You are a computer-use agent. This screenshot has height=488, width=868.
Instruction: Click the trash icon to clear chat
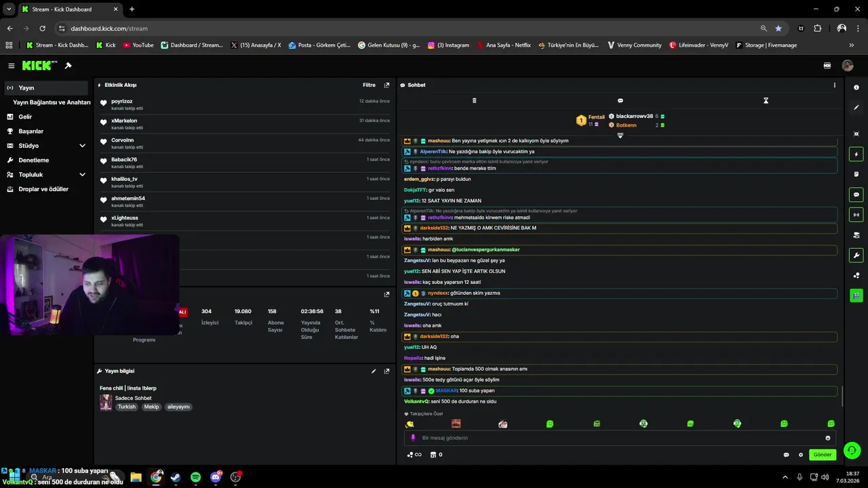pos(474,100)
